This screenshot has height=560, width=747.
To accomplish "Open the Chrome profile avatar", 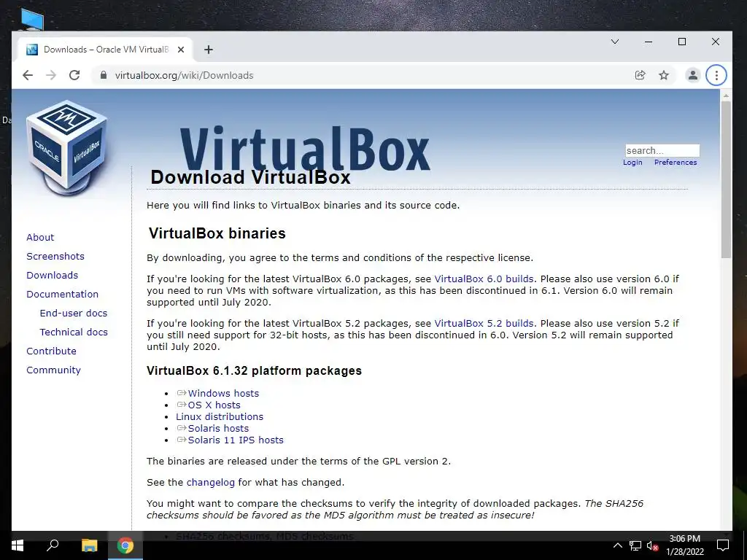I will (x=693, y=75).
